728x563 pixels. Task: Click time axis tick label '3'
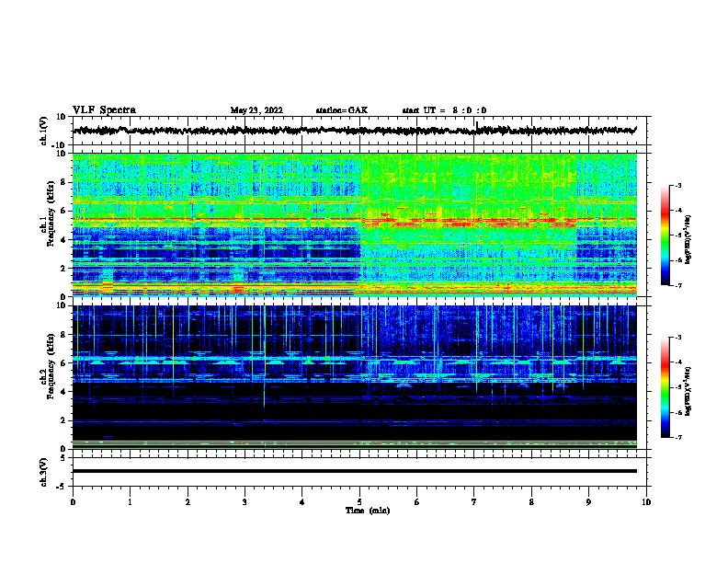coord(245,502)
